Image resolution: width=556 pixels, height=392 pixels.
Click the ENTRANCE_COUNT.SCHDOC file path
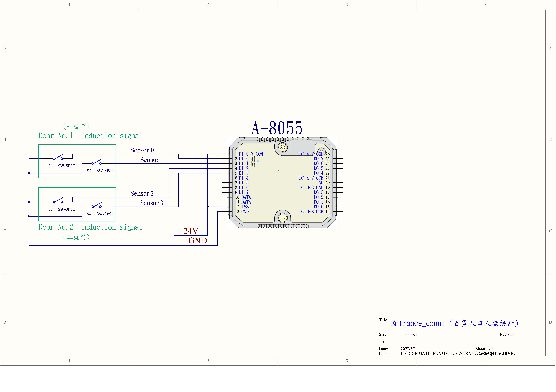point(458,354)
